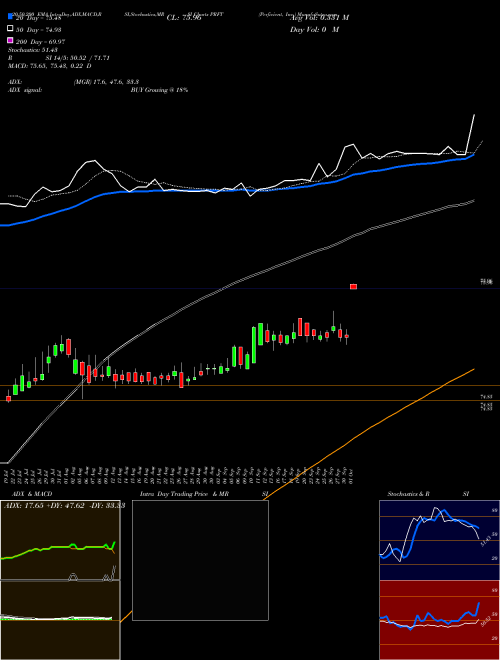Click the tall green candlestick in mid-September

pos(254,344)
